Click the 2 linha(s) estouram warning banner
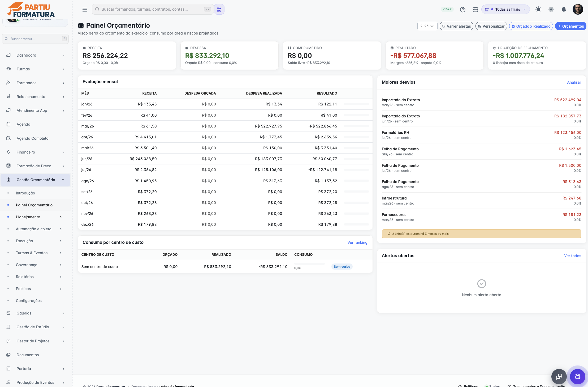The image size is (588, 387). (481, 234)
